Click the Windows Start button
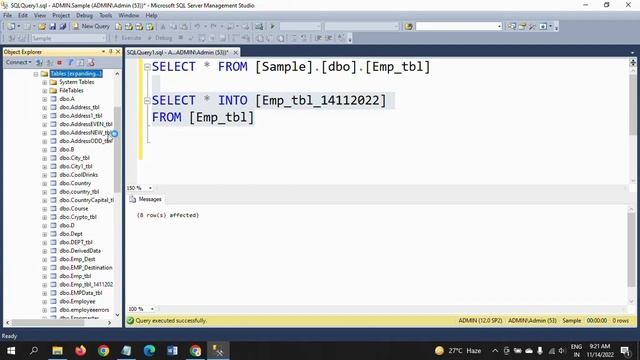The width and height of the screenshot is (640, 360). (x=11, y=351)
